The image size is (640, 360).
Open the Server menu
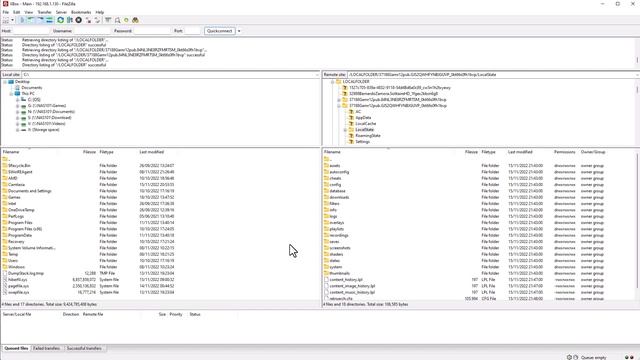61,12
